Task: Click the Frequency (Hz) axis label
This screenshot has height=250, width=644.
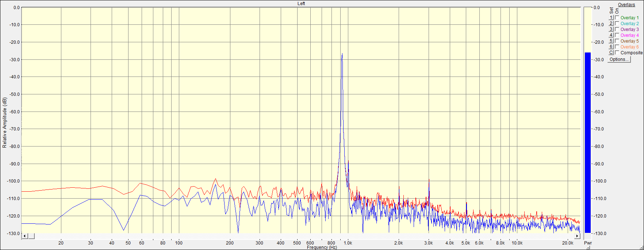Action: (322, 247)
